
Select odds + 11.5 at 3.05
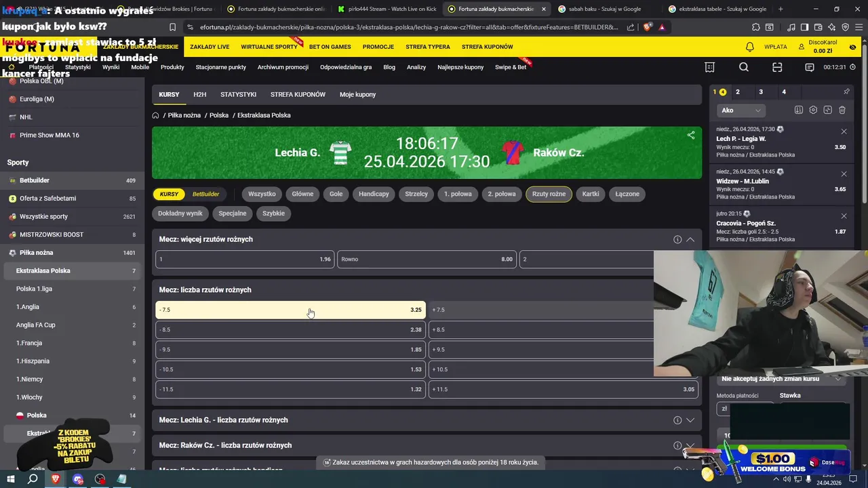pyautogui.click(x=564, y=390)
